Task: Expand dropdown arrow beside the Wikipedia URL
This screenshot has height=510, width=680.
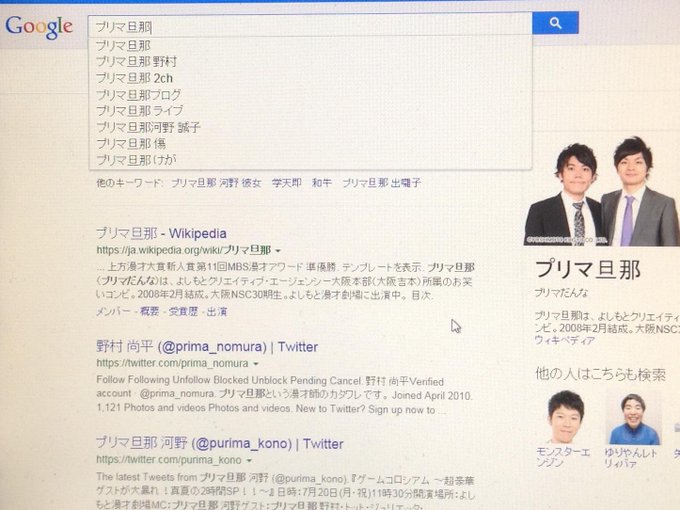Action: [278, 251]
